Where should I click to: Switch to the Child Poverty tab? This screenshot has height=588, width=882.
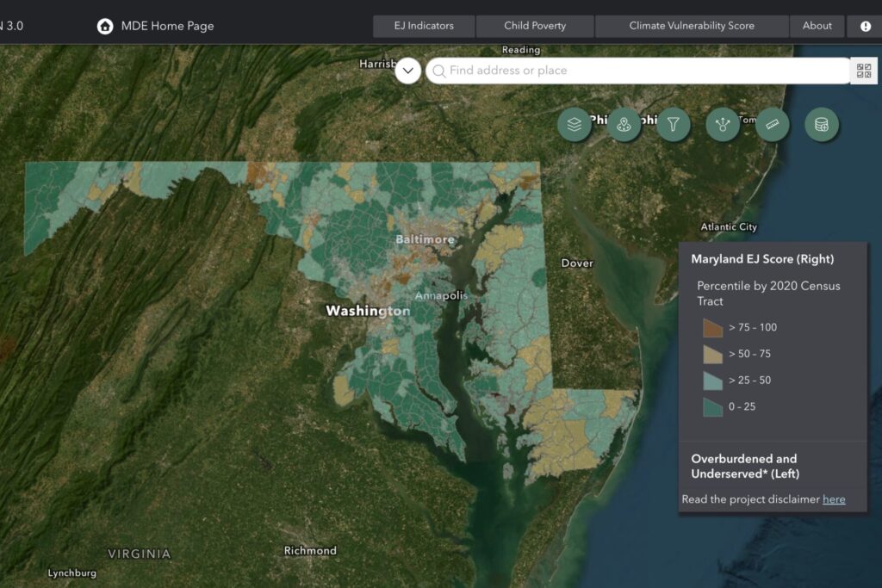[534, 26]
